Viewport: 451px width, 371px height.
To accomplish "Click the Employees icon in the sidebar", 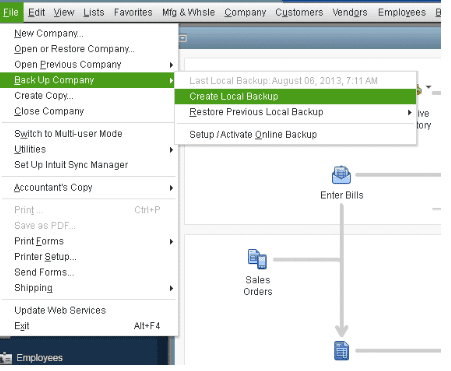I will [6, 358].
